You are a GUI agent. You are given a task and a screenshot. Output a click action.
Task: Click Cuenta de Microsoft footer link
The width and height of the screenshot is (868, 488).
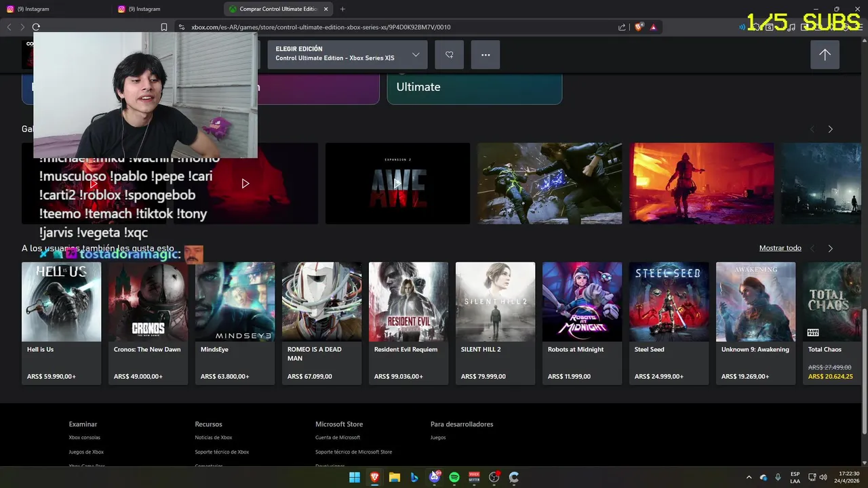pos(338,438)
